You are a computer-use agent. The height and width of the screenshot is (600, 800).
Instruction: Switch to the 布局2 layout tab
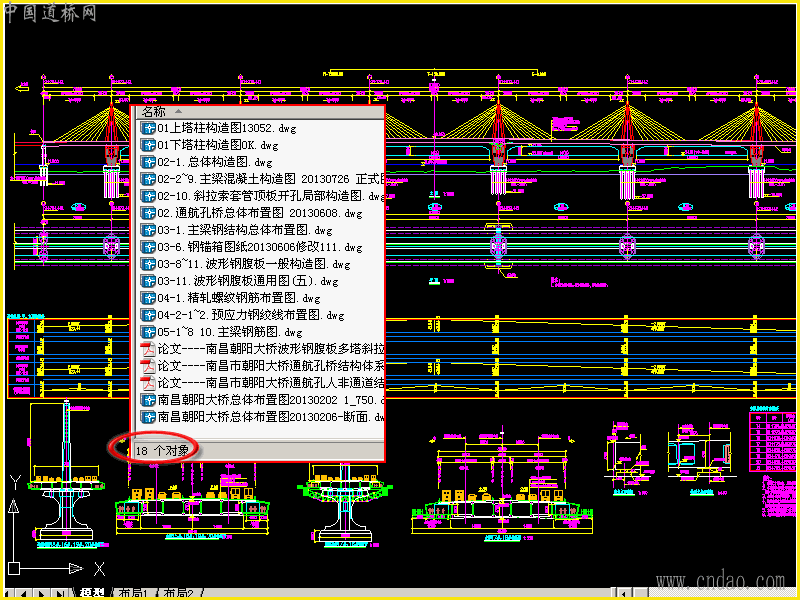click(x=179, y=593)
